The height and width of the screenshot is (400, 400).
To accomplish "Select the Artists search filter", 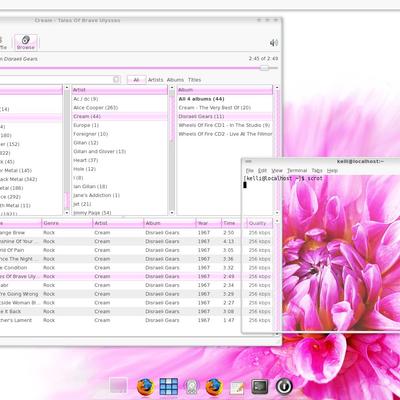I will (x=155, y=80).
